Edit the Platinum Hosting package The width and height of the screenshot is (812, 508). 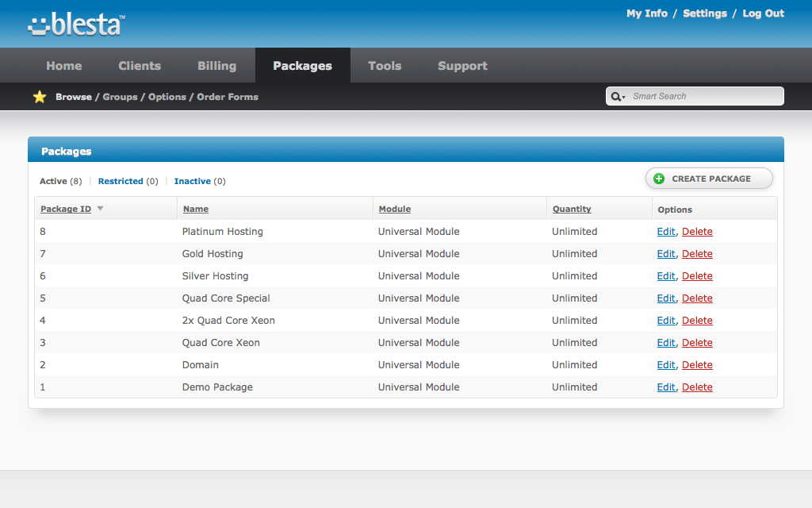(x=665, y=232)
